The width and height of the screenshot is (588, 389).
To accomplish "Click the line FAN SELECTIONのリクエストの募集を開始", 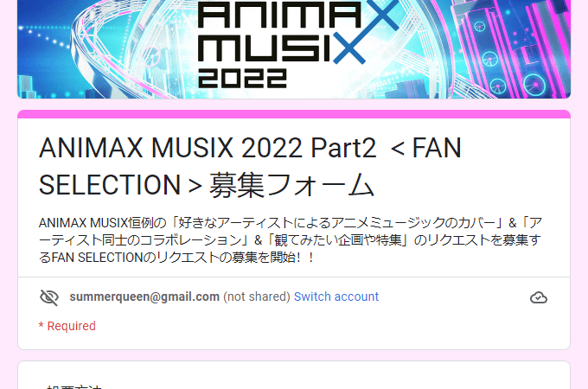I will tap(176, 258).
